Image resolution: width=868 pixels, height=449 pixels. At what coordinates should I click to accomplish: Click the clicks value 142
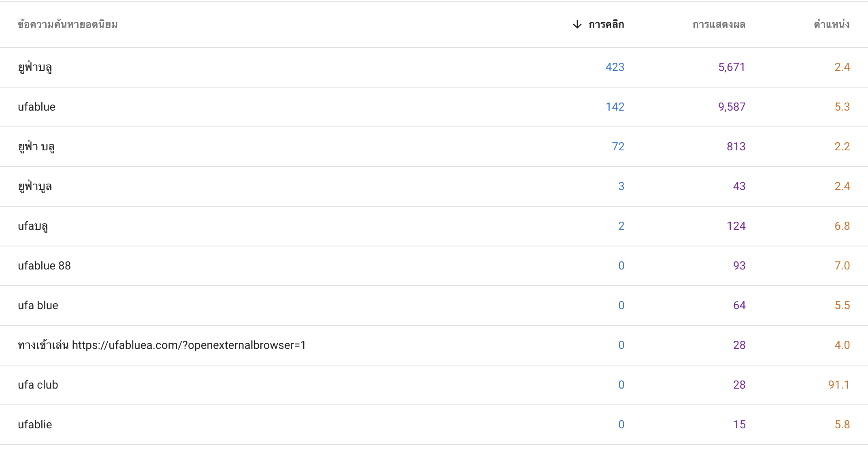[615, 107]
